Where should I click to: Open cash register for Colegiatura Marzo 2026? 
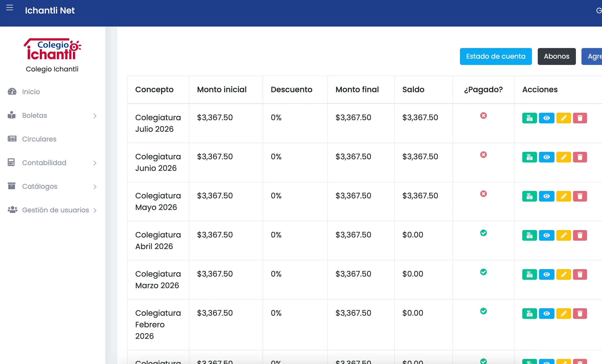[x=530, y=274]
